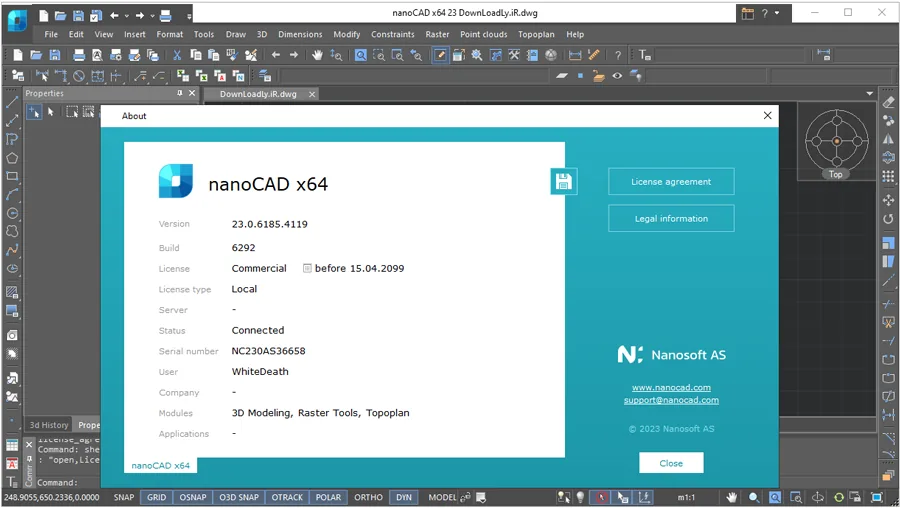
Task: Click the support@nanocad.com email link
Action: 671,400
